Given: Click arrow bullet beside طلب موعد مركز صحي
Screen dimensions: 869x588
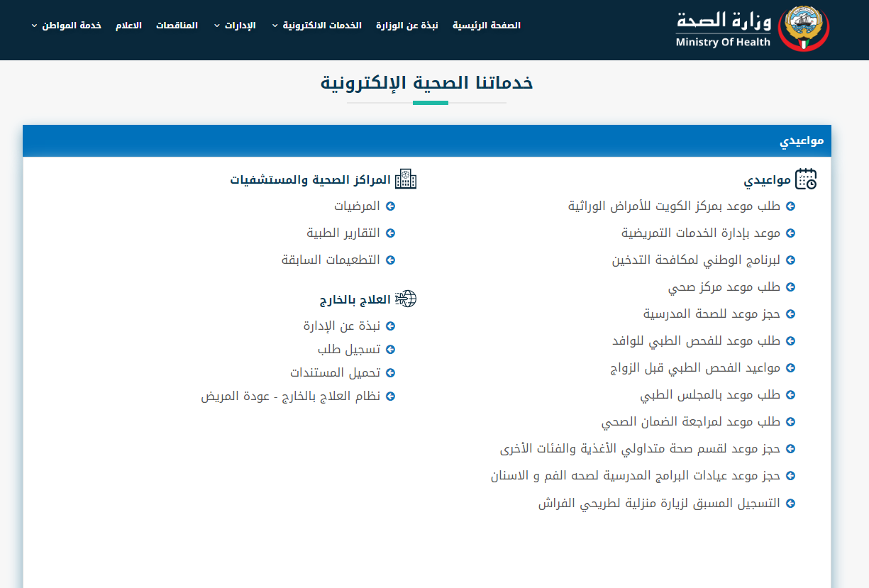Looking at the screenshot, I should click(x=790, y=287).
